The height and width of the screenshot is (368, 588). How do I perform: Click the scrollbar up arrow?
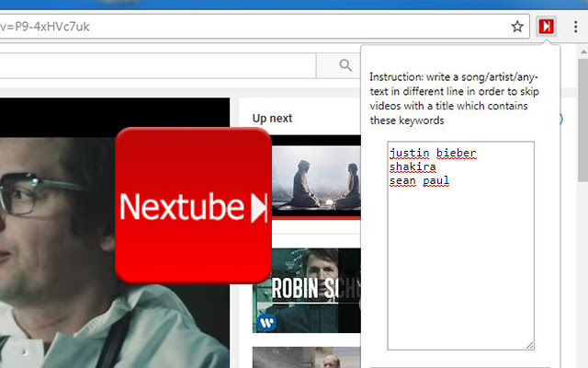click(583, 52)
